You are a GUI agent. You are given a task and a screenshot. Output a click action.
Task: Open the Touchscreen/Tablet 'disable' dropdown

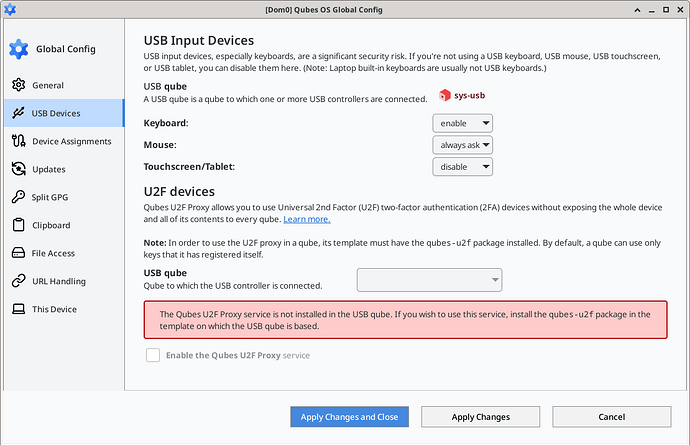[x=462, y=167]
